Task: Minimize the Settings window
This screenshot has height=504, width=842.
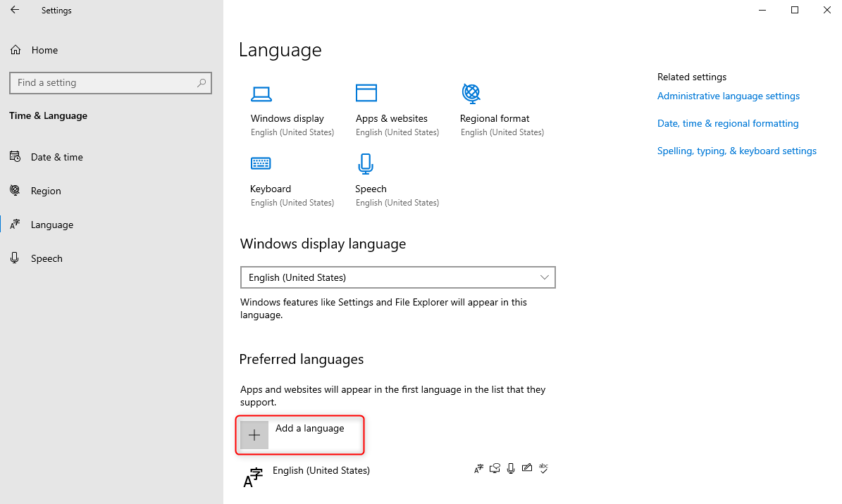Action: click(762, 10)
